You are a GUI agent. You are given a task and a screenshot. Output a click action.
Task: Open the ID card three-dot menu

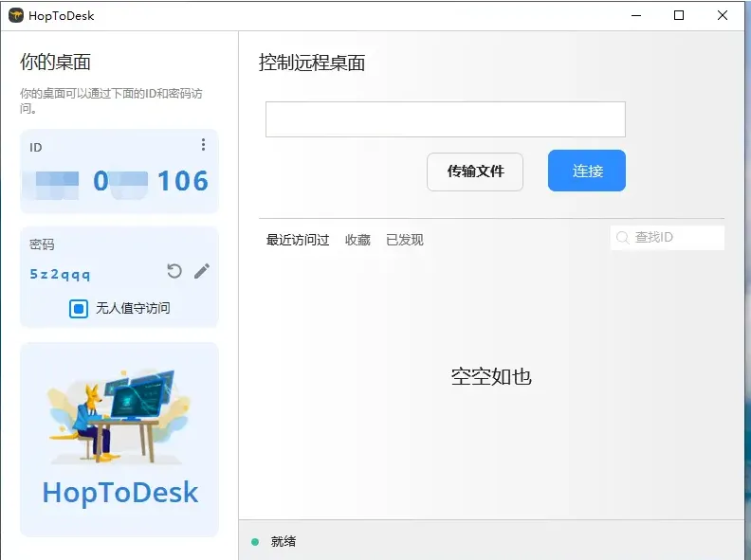pyautogui.click(x=203, y=145)
